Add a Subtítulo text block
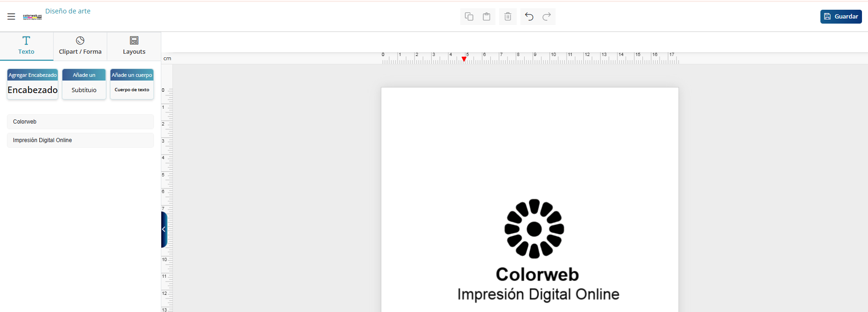Viewport: 868px width, 312px height. [84, 84]
